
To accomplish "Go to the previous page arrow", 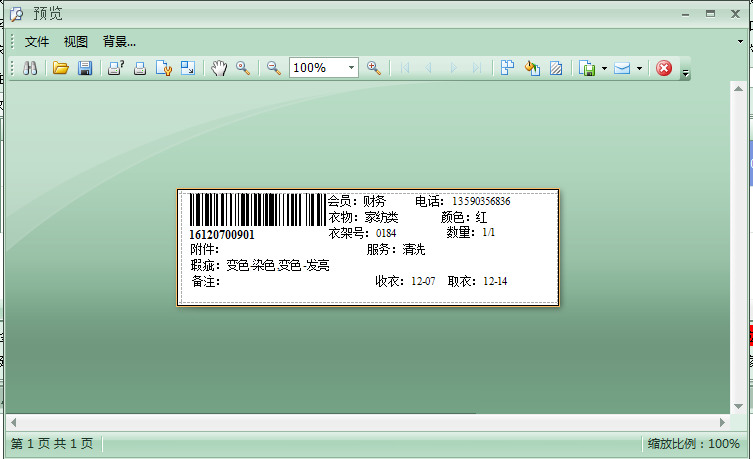I will (x=428, y=68).
